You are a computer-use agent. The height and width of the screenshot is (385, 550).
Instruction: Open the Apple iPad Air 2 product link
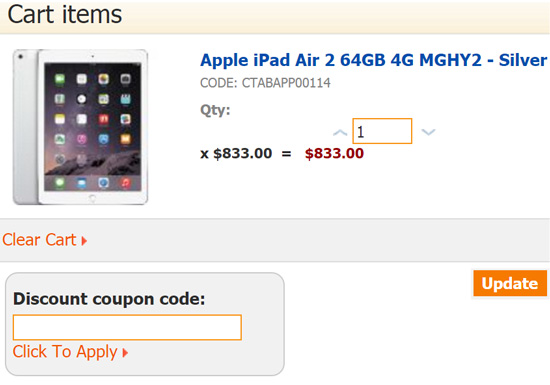pos(373,60)
